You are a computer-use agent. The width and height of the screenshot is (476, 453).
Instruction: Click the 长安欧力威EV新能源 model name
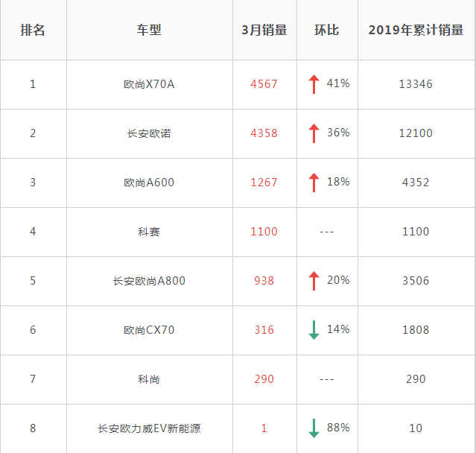[x=149, y=428]
